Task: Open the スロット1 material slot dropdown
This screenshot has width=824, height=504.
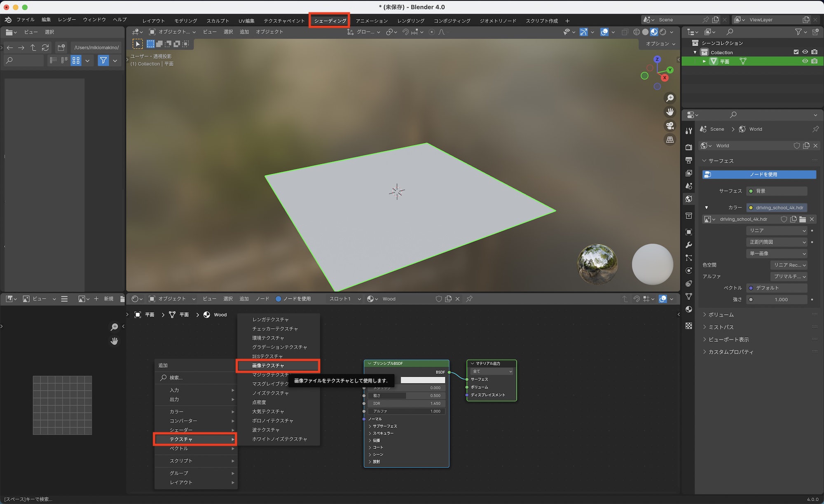Action: click(345, 299)
